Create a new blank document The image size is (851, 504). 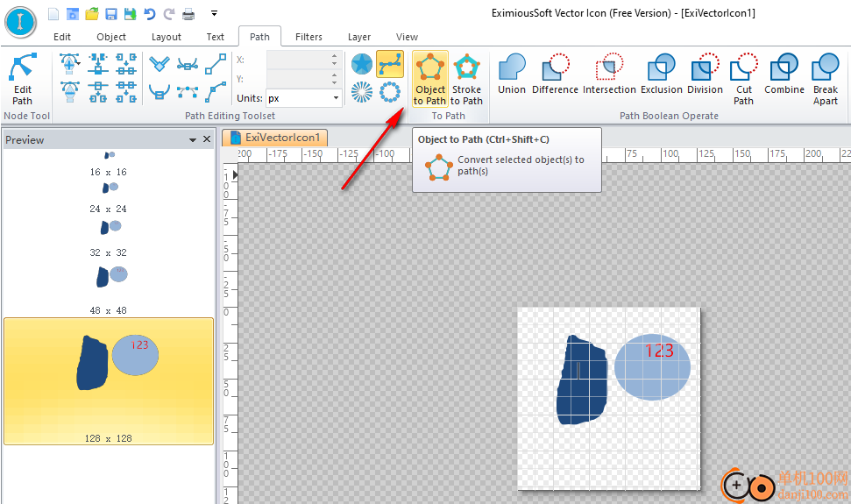tap(53, 13)
